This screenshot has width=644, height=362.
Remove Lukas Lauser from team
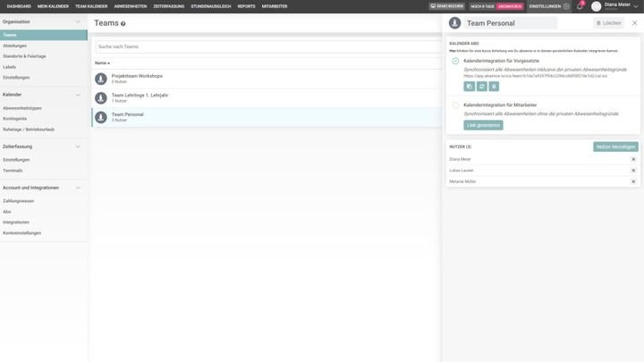click(x=633, y=170)
